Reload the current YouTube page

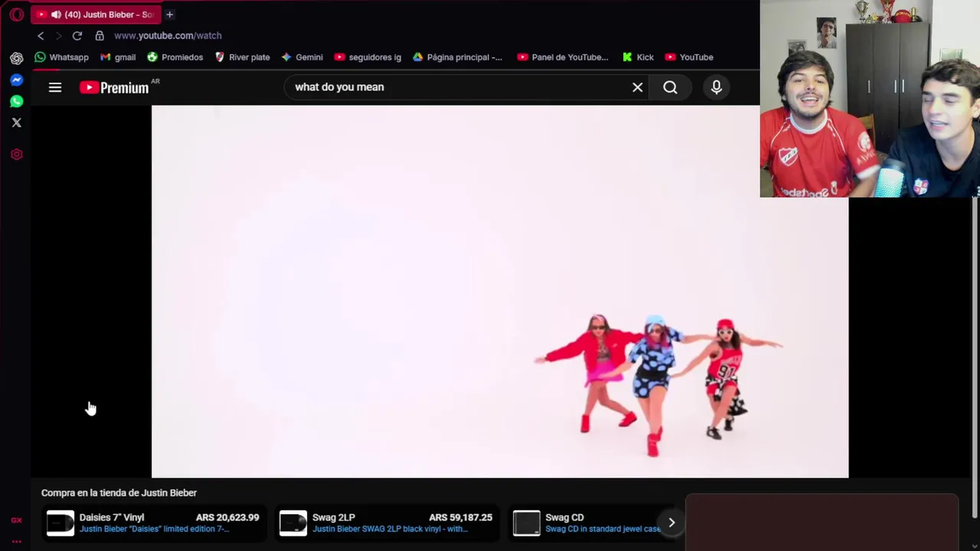point(77,36)
